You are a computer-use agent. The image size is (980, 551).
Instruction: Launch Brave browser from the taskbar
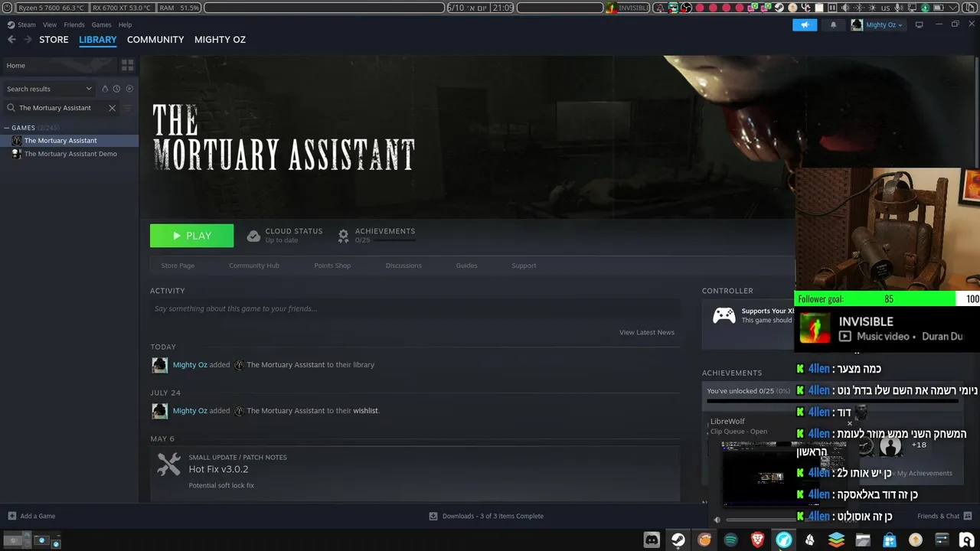[x=757, y=540]
